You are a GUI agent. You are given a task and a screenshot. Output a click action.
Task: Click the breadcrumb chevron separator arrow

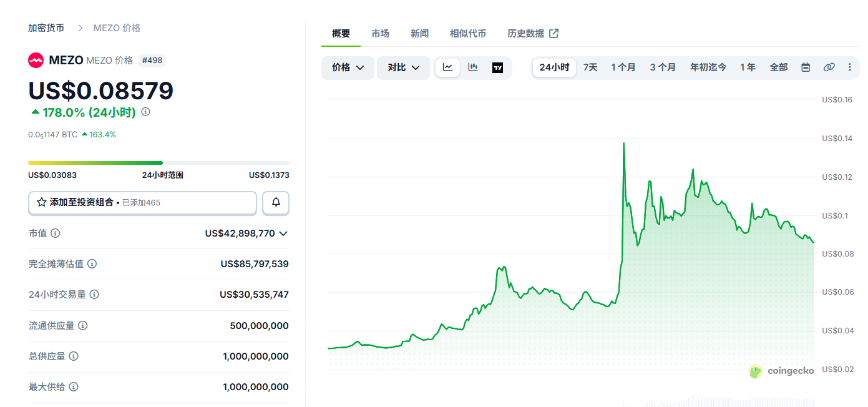tap(80, 28)
